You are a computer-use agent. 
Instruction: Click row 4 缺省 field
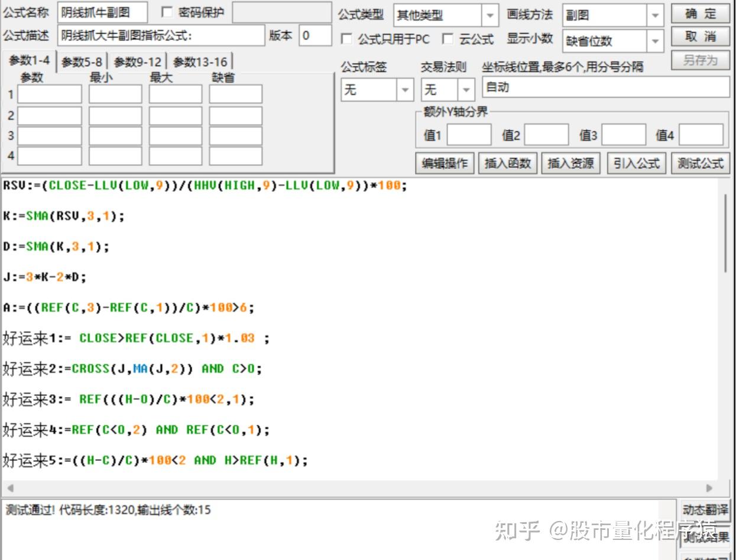[x=236, y=156]
